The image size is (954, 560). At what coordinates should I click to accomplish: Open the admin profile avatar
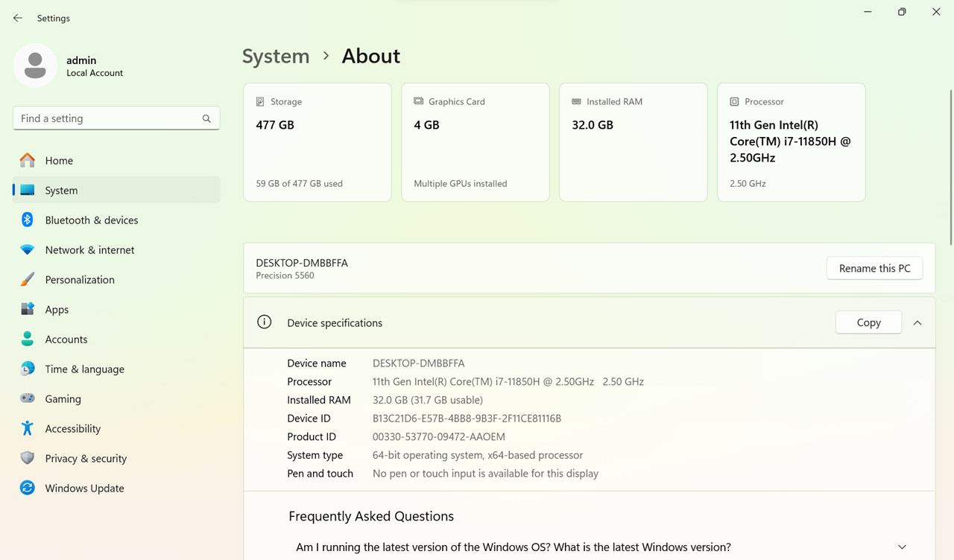(35, 66)
